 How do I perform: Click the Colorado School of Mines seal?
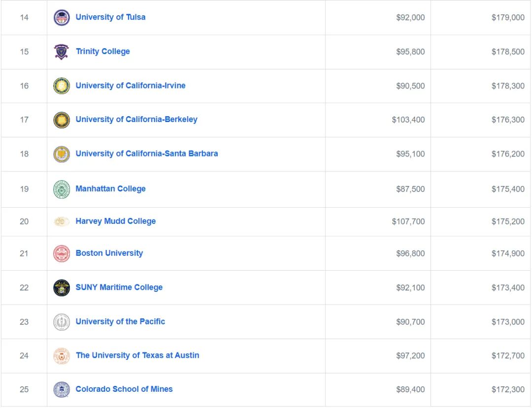tap(62, 389)
